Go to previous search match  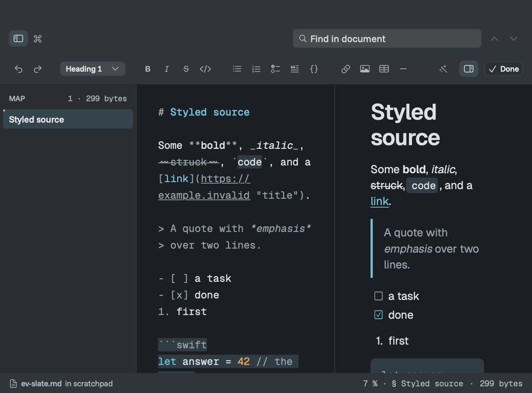494,38
